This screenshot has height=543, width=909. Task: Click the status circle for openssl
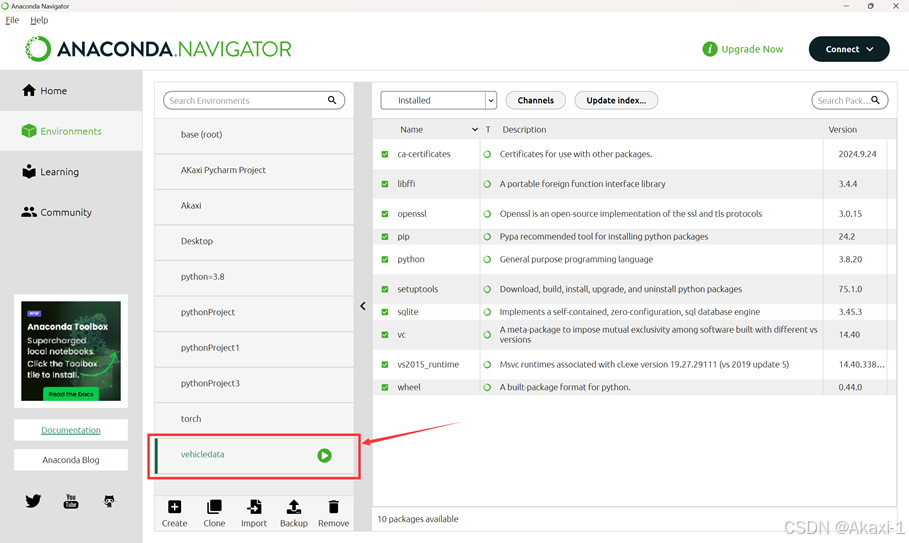(488, 214)
